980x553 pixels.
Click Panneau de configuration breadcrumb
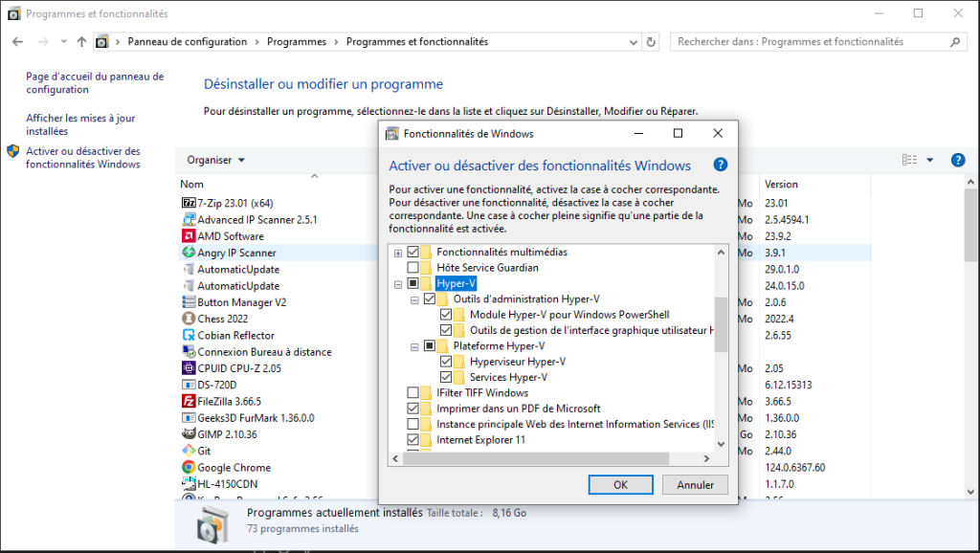(188, 42)
